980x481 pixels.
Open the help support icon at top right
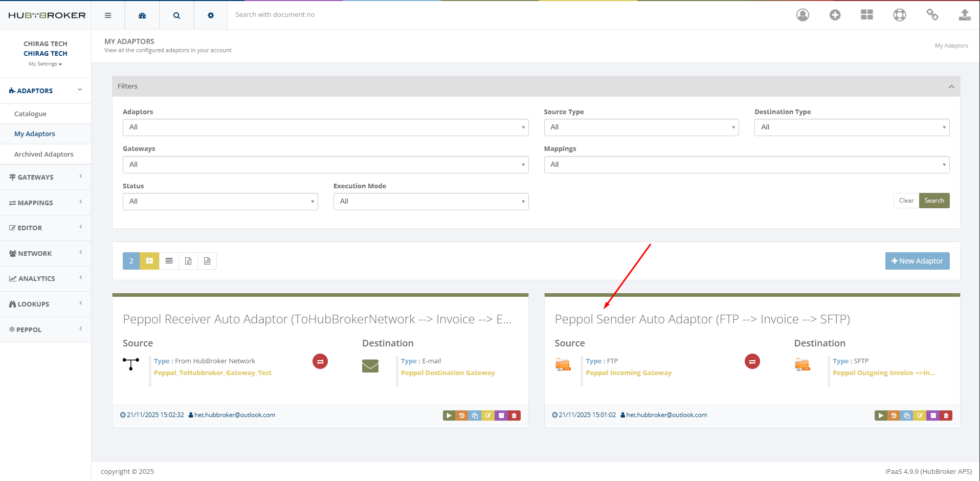tap(899, 15)
